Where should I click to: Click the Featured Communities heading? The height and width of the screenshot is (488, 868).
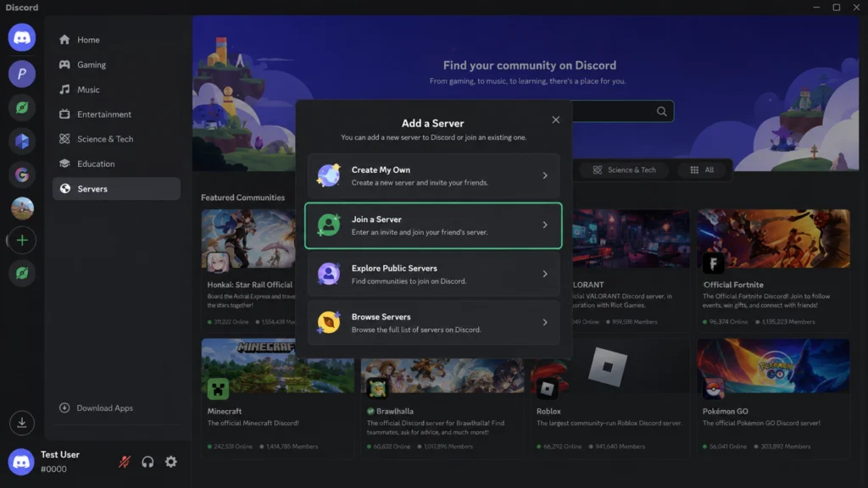[x=242, y=197]
